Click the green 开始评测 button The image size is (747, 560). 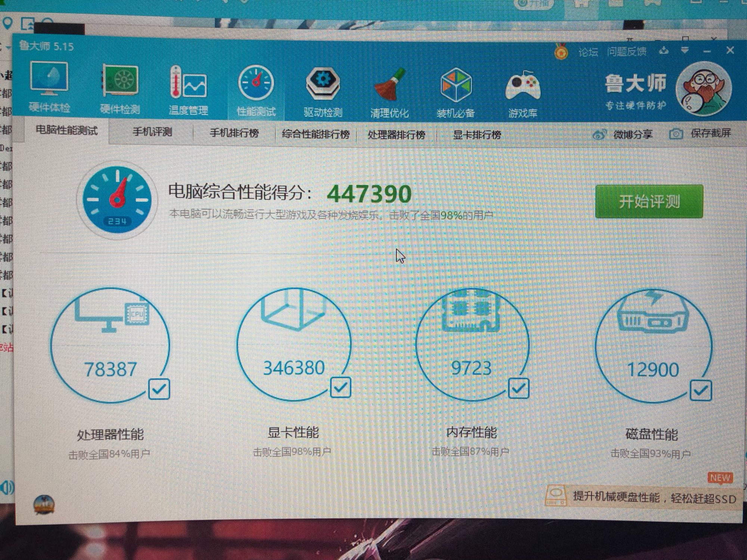tap(649, 201)
